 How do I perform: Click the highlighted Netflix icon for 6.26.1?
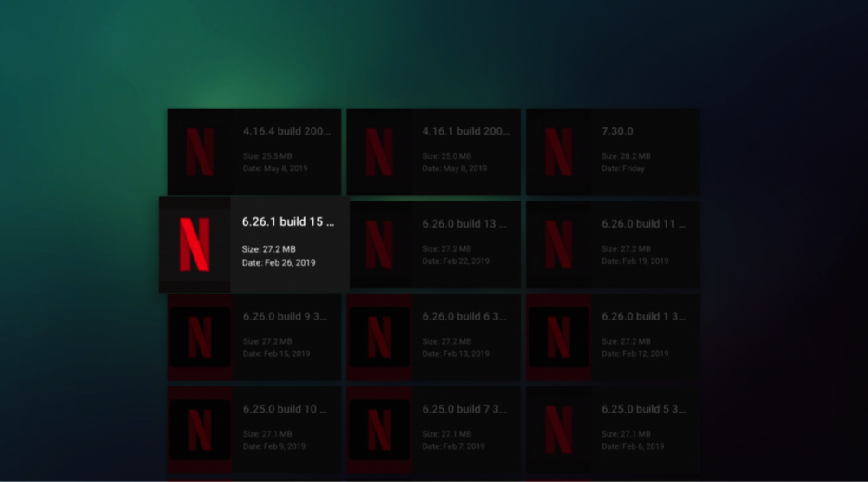pyautogui.click(x=194, y=244)
